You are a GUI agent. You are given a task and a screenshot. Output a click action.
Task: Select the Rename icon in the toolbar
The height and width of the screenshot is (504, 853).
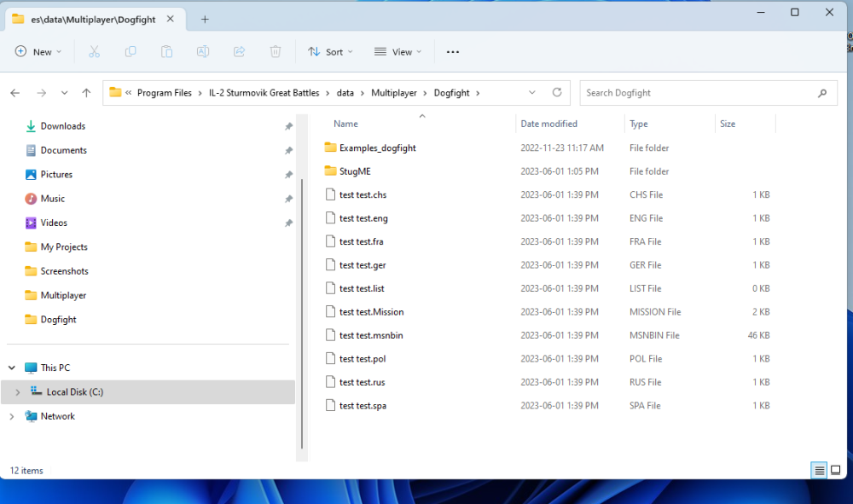[x=202, y=52]
